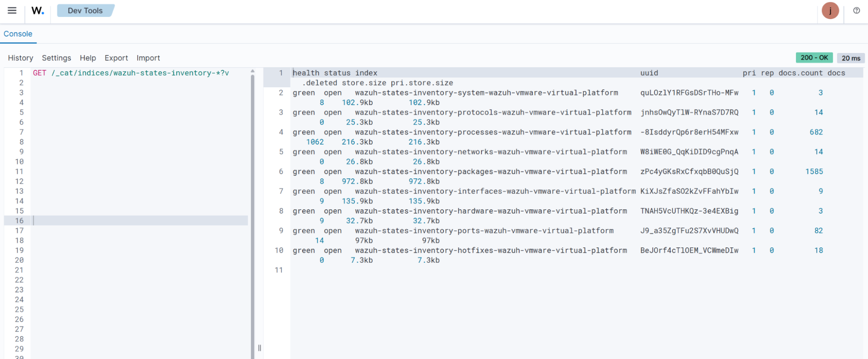Switch to the Console tab
The height and width of the screenshot is (359, 868).
tap(18, 34)
